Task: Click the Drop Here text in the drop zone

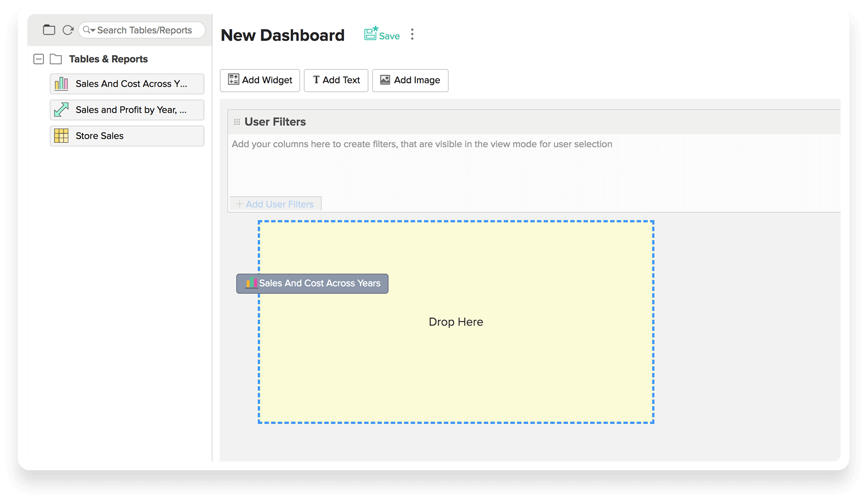Action: click(456, 322)
